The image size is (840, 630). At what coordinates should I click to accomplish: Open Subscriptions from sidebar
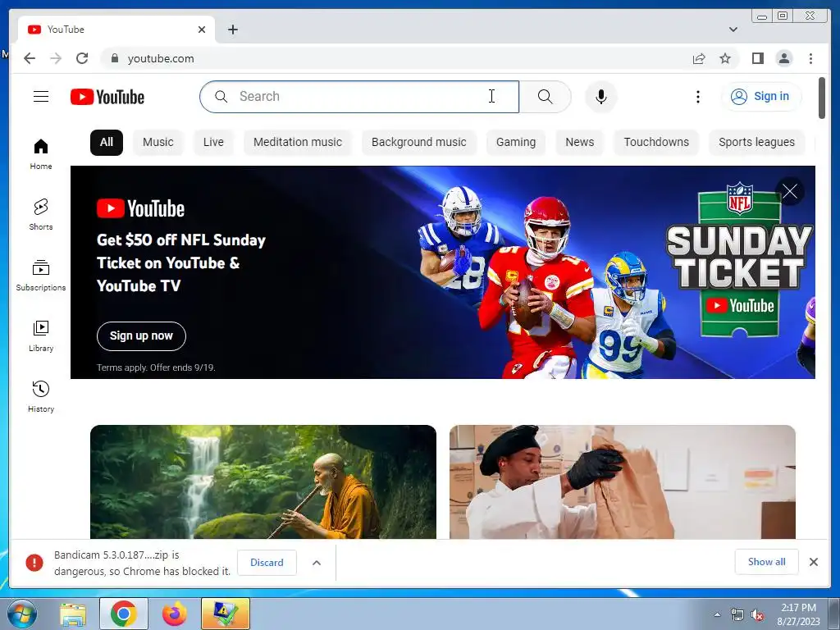pos(41,276)
